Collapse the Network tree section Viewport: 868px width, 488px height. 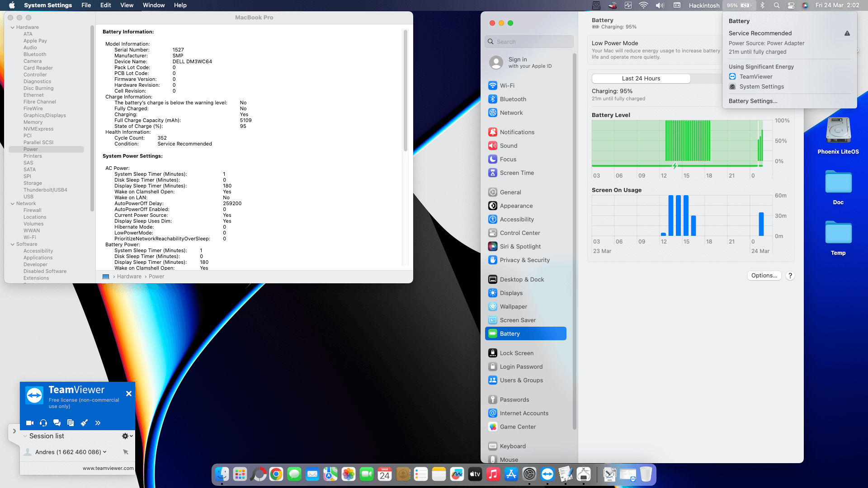coord(13,204)
